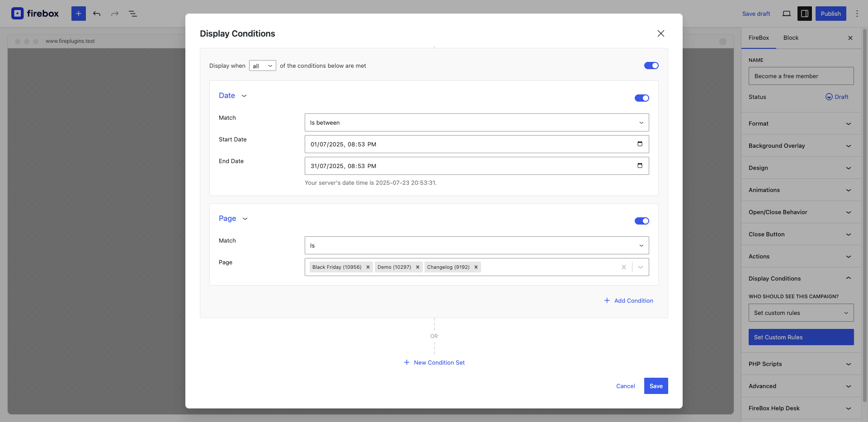Screen dimensions: 868x422
Task: Click the Set Custom Rules button
Action: click(x=801, y=337)
